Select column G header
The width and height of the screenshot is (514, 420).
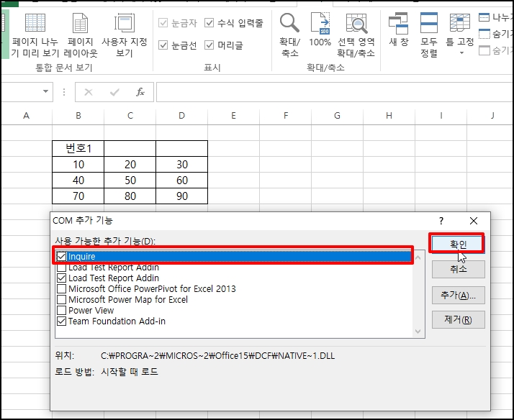[x=338, y=116]
